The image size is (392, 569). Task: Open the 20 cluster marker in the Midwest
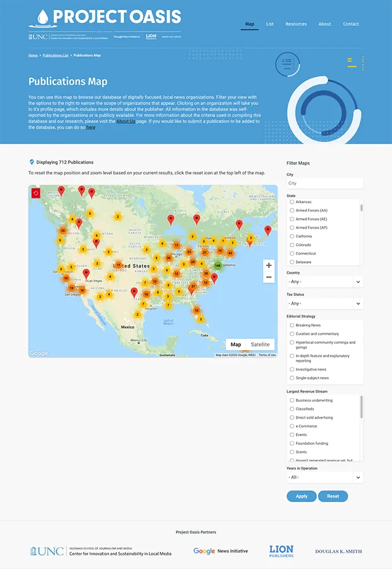coord(193,262)
